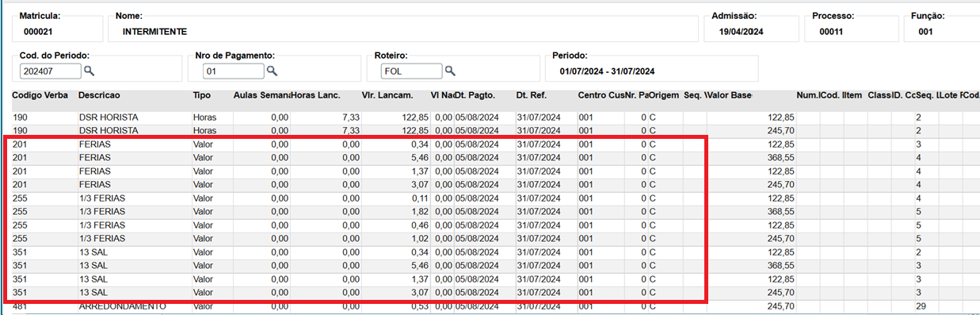Select 1/3 FERIAS value 1,02
Screen dimensions: 980x315
coord(420,238)
